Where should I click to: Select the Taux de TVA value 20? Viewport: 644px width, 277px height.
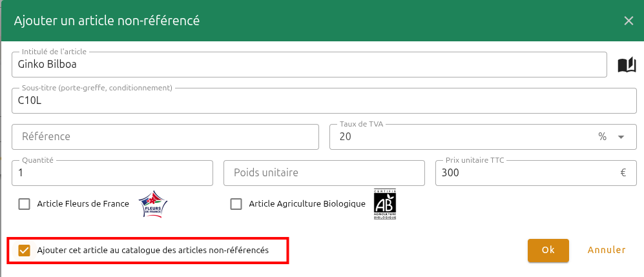tap(346, 137)
